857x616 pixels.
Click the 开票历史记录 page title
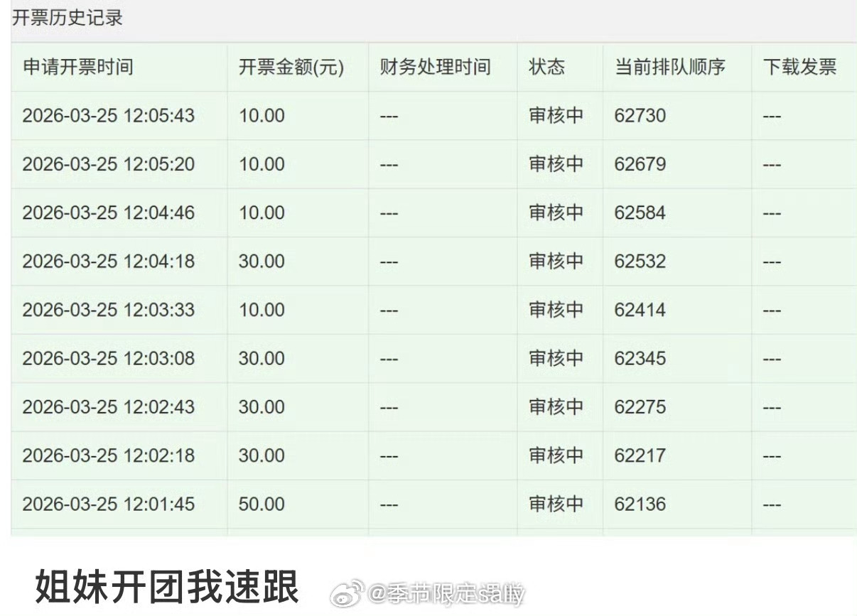coord(64,18)
